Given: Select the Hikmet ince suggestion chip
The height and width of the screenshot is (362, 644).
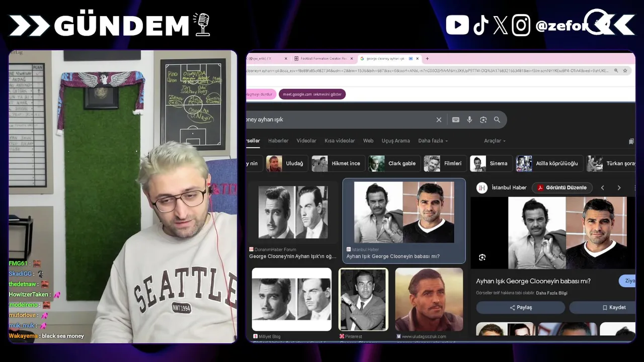Looking at the screenshot, I should click(x=338, y=163).
